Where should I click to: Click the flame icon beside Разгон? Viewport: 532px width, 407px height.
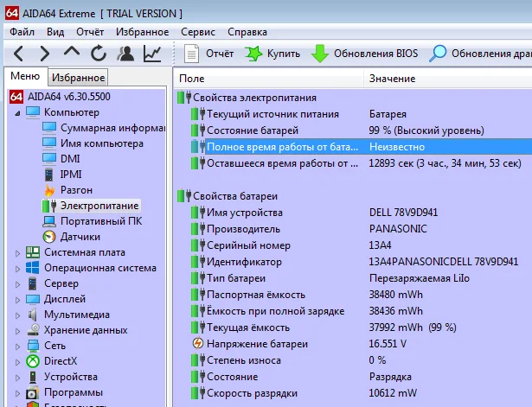[x=49, y=190]
